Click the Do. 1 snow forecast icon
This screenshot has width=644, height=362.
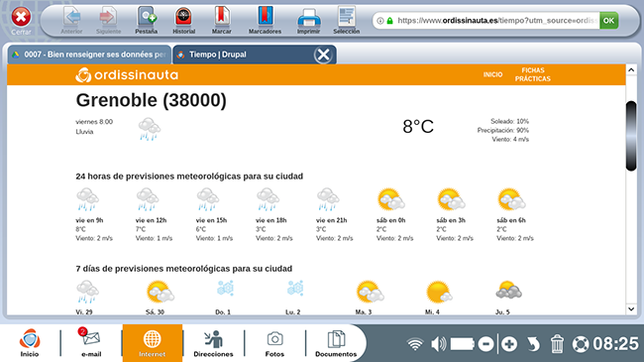coord(226,289)
